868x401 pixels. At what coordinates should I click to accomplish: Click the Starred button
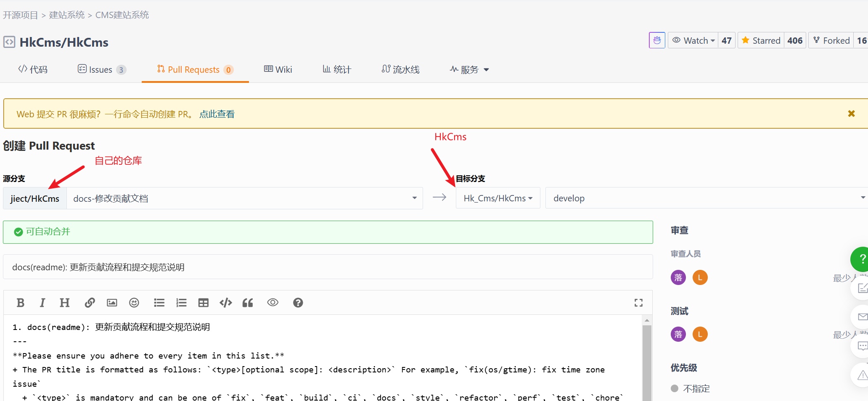point(761,41)
